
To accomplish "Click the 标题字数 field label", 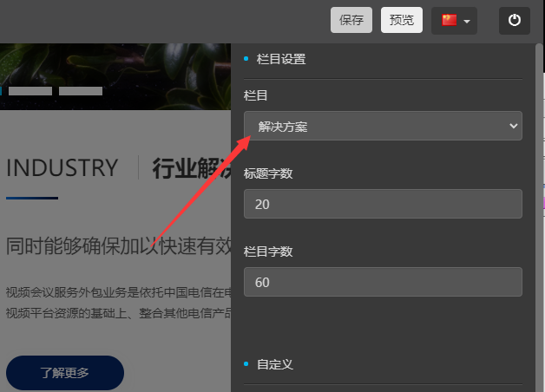I will click(x=268, y=173).
